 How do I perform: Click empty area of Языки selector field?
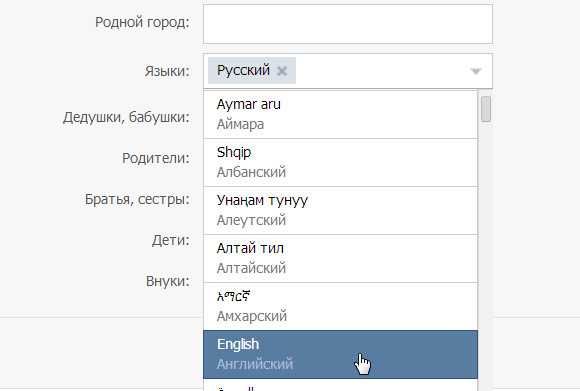(x=381, y=71)
